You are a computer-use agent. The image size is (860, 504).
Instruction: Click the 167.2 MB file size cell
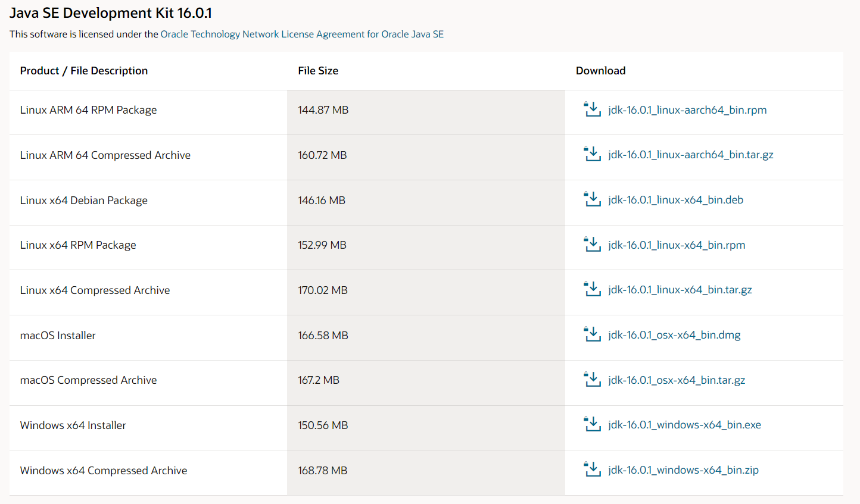click(x=426, y=383)
